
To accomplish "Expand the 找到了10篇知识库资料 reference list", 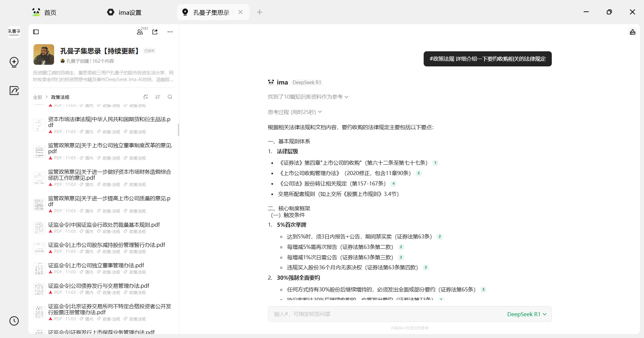I will point(308,97).
